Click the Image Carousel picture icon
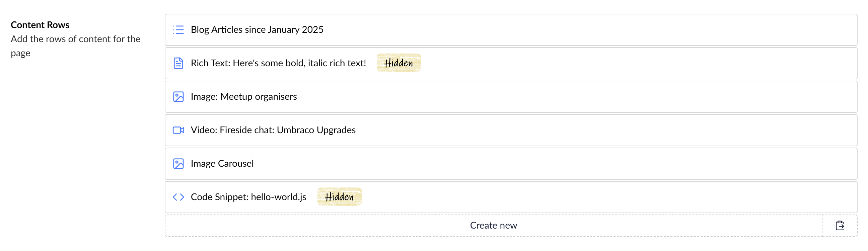This screenshot has width=868, height=251. [178, 163]
